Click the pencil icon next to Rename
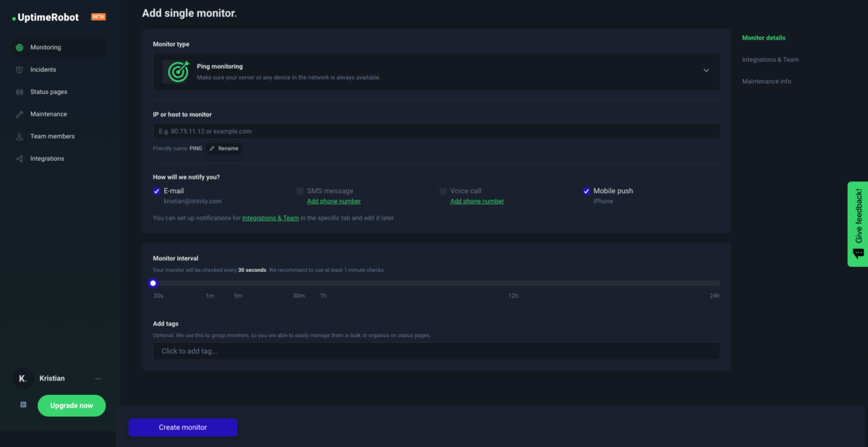This screenshot has width=868, height=447. pyautogui.click(x=212, y=148)
